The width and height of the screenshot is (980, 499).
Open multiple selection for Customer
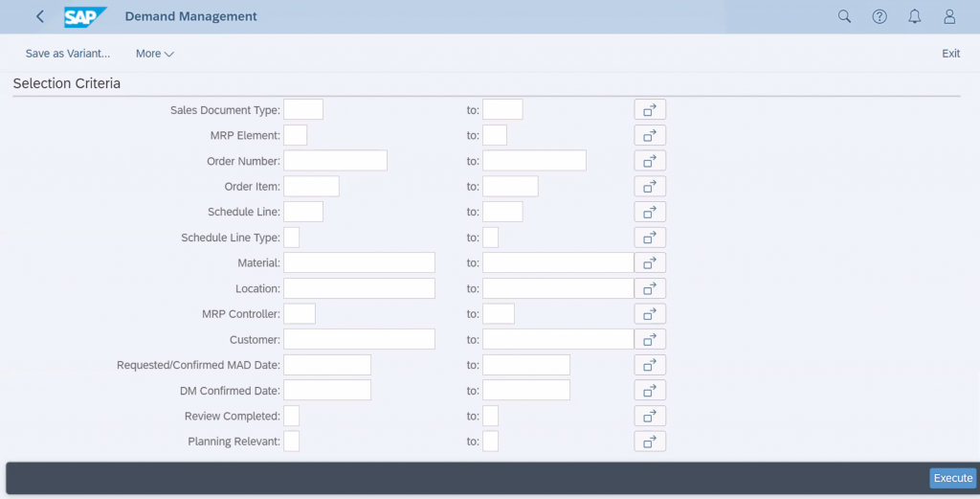click(x=650, y=340)
